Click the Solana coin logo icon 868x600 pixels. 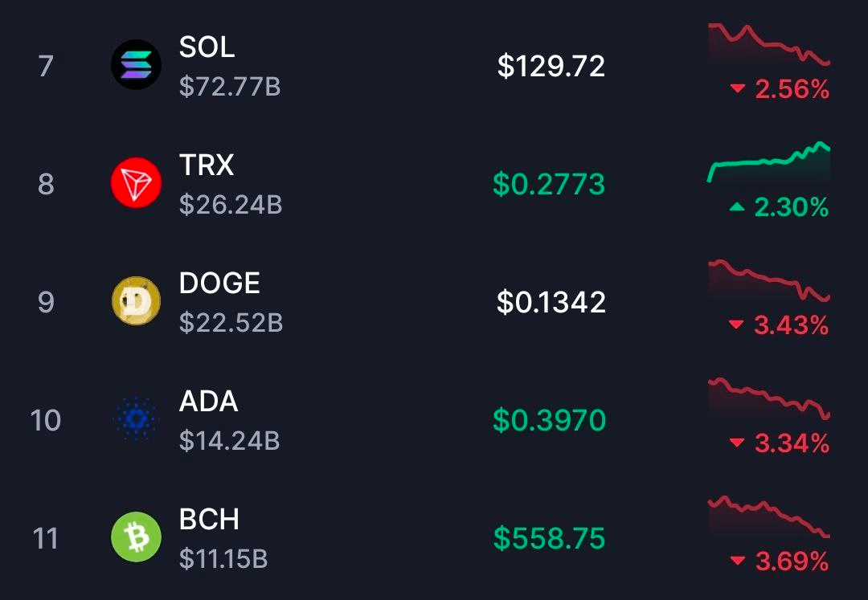(x=136, y=65)
